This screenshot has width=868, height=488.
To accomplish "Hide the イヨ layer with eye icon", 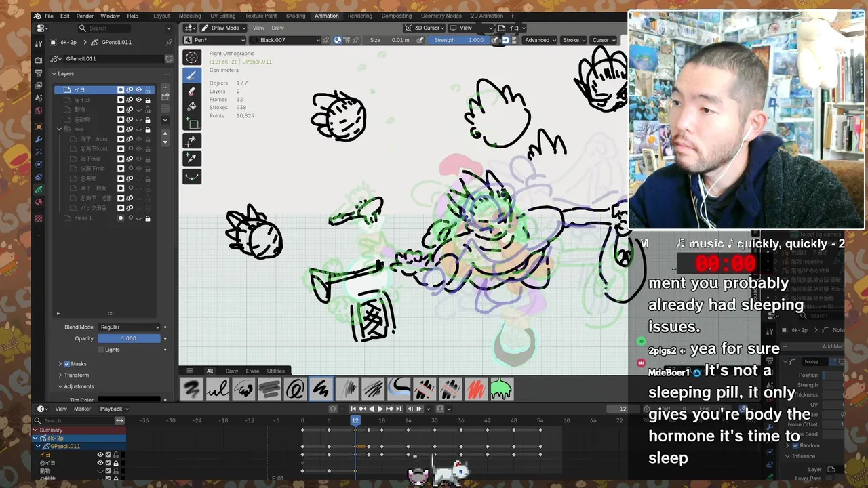I will click(138, 89).
